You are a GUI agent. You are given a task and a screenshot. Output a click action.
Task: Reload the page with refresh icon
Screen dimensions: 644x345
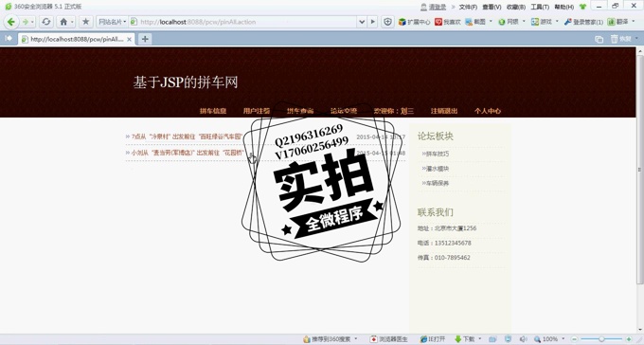[x=46, y=22]
